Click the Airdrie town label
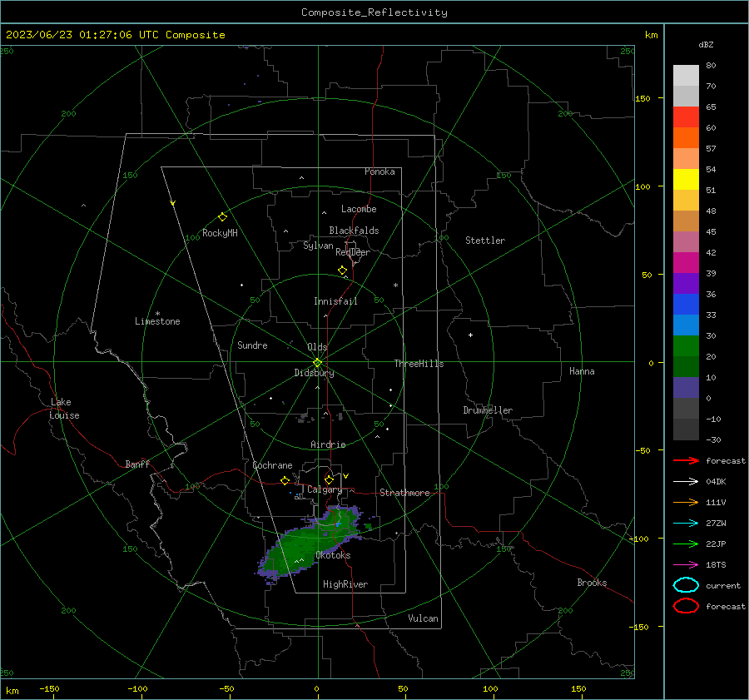The image size is (749, 700). [x=328, y=444]
